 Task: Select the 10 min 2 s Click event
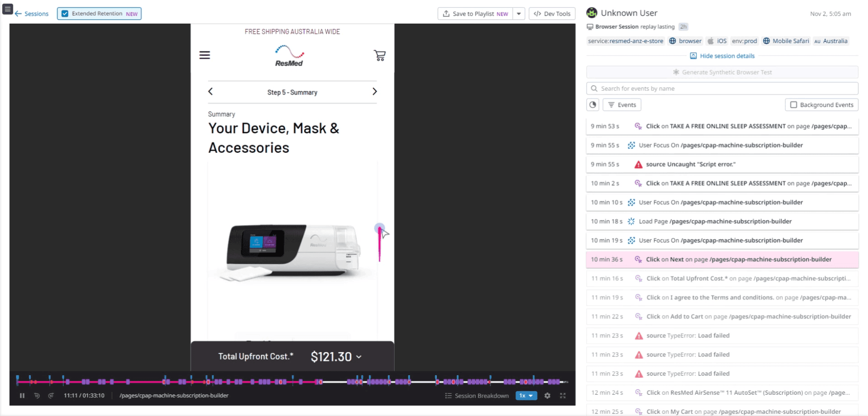click(x=722, y=183)
